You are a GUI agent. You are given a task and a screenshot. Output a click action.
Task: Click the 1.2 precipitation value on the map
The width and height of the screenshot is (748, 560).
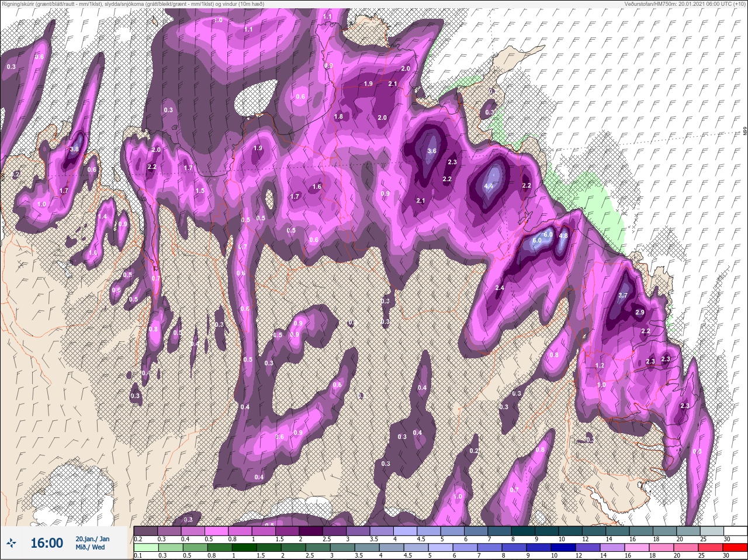coord(600,365)
